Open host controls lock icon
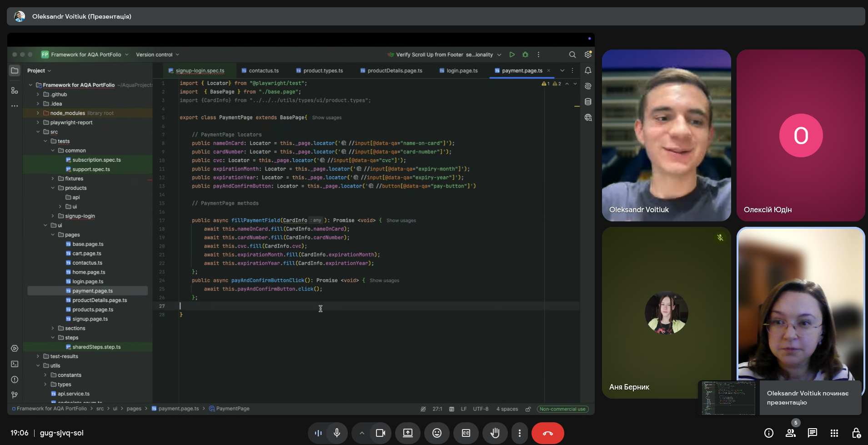The height and width of the screenshot is (445, 868). point(856,433)
